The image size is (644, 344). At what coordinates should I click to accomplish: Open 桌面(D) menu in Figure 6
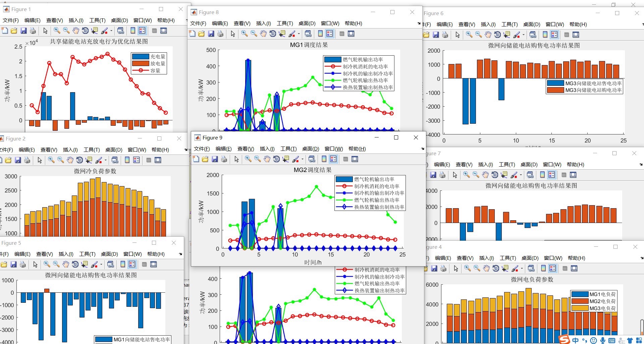tap(532, 24)
